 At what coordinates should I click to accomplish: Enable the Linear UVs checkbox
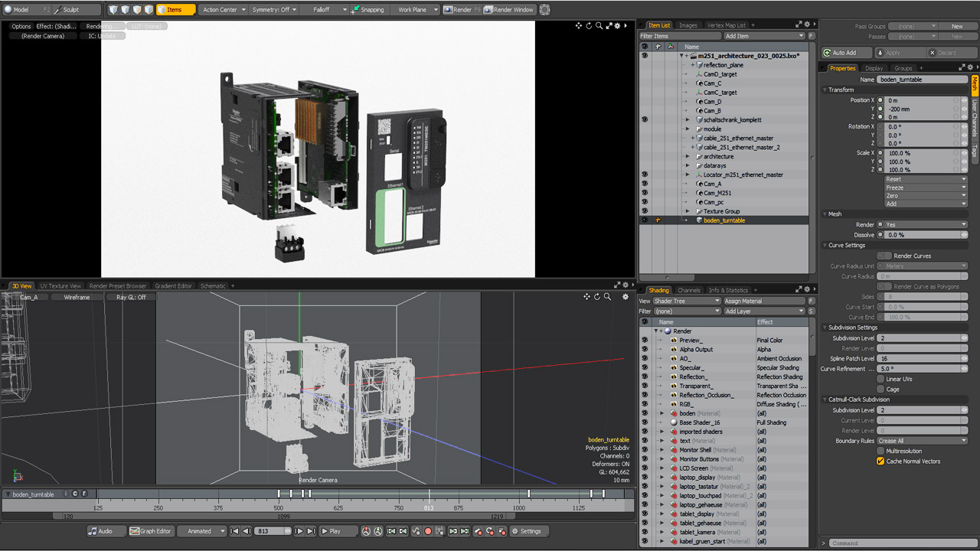[880, 379]
